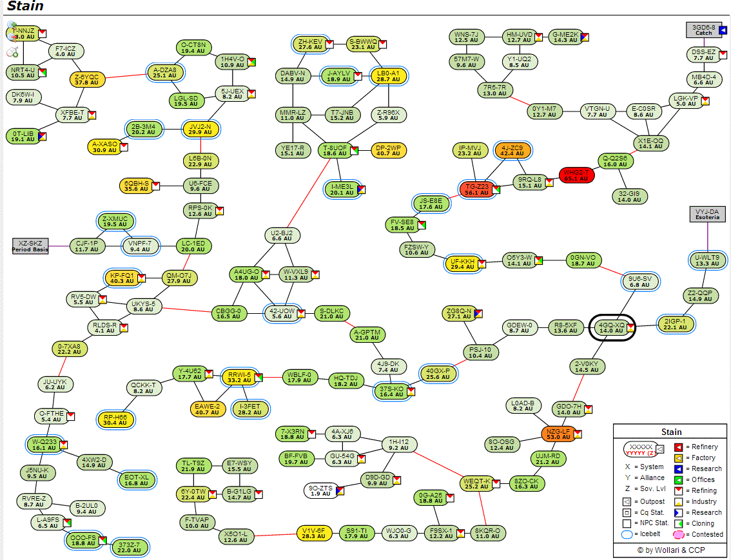Click station icon next to J-AYLV
Image resolution: width=731 pixels, height=560 pixels.
tap(358, 76)
